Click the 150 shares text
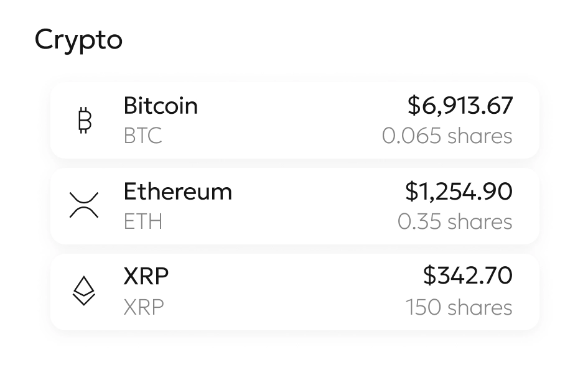Image resolution: width=588 pixels, height=375 pixels. coord(459,307)
